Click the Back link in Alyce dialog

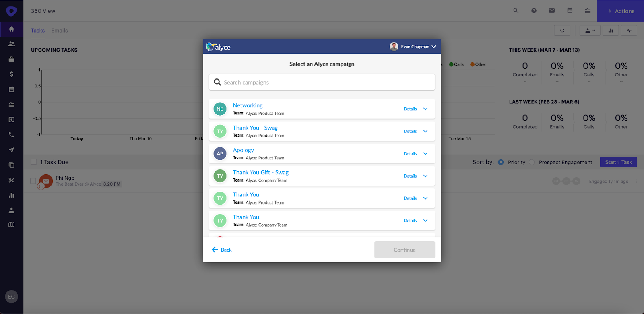222,250
